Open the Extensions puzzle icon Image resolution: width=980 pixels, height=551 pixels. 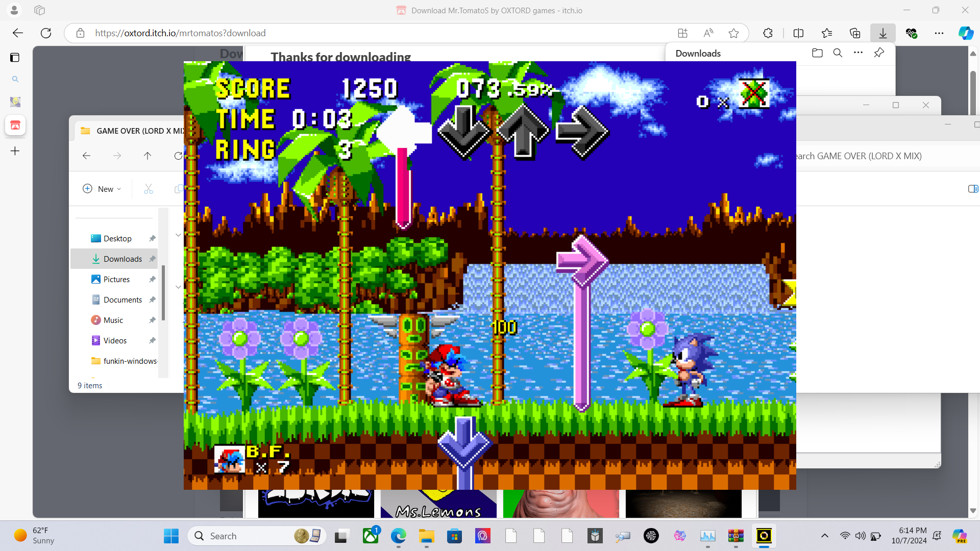[x=768, y=33]
